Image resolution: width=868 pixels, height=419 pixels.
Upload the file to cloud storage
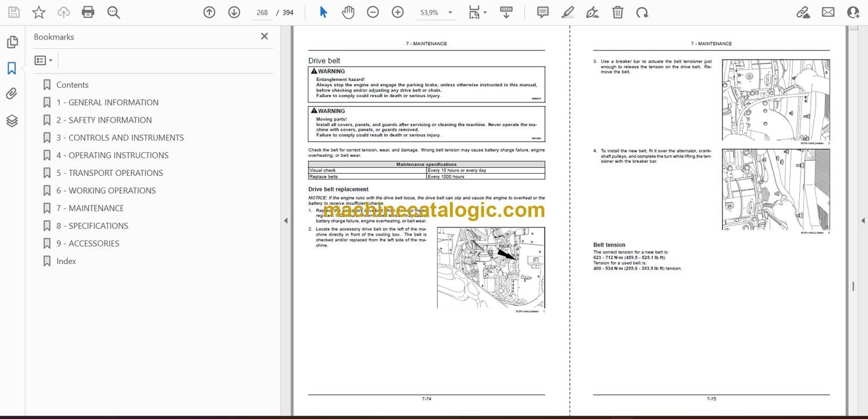pyautogui.click(x=64, y=12)
